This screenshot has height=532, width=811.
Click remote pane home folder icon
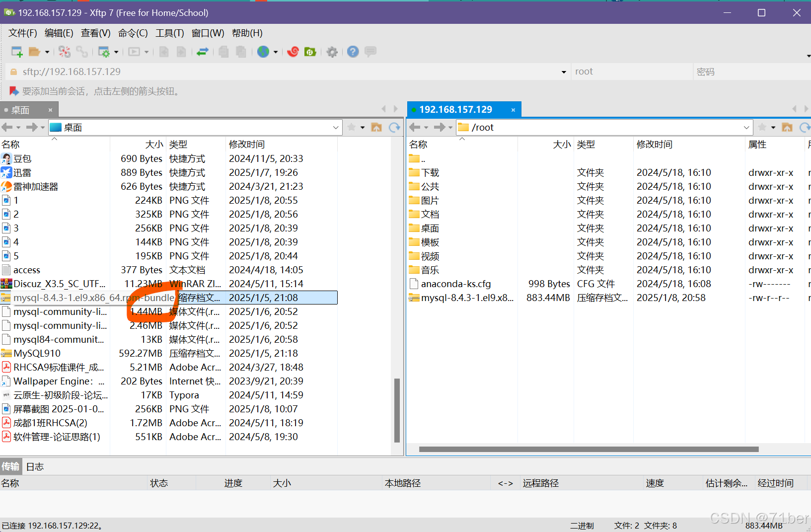point(787,128)
